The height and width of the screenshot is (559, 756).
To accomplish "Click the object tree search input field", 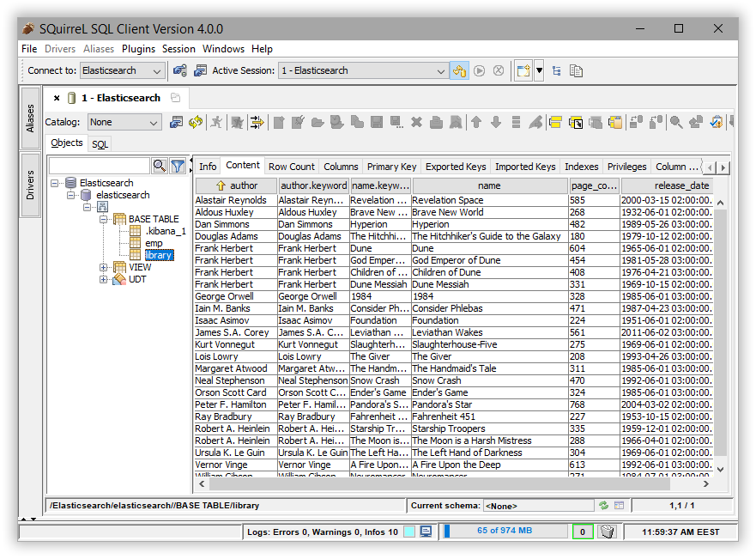I will [x=100, y=166].
